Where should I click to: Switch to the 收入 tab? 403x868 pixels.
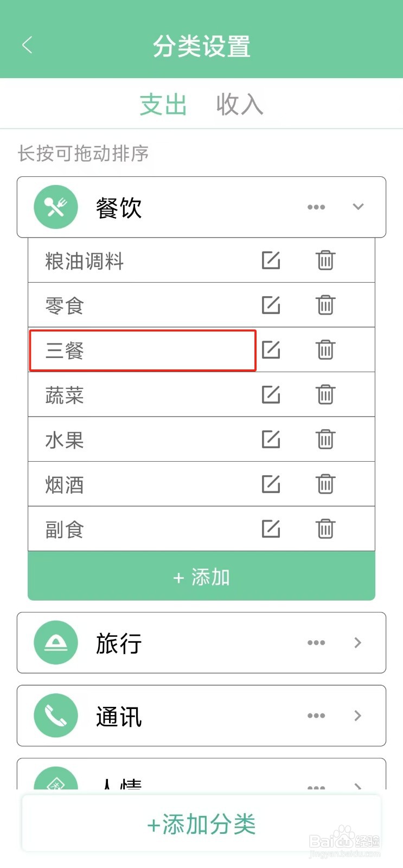[239, 105]
